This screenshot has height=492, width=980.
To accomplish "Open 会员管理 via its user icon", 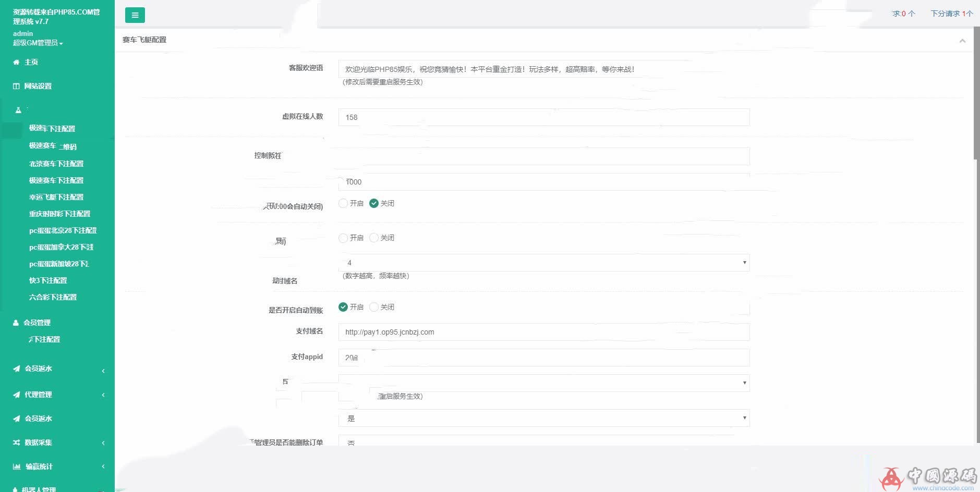I will pos(16,323).
